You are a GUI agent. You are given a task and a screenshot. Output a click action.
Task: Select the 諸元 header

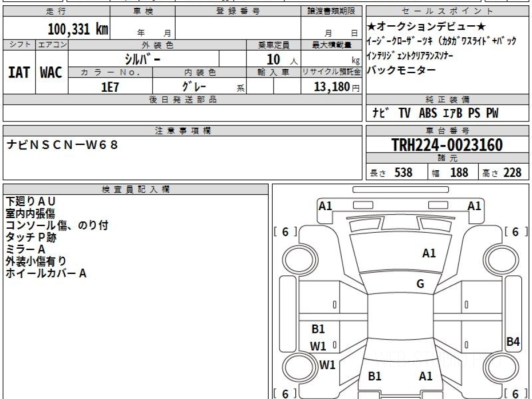(x=448, y=158)
